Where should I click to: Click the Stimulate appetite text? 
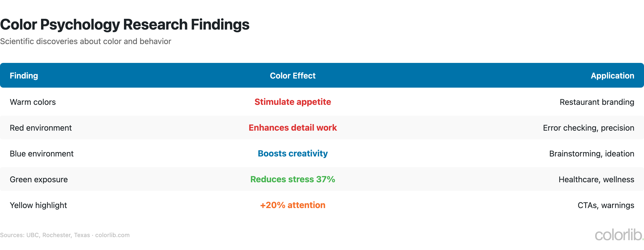click(292, 102)
